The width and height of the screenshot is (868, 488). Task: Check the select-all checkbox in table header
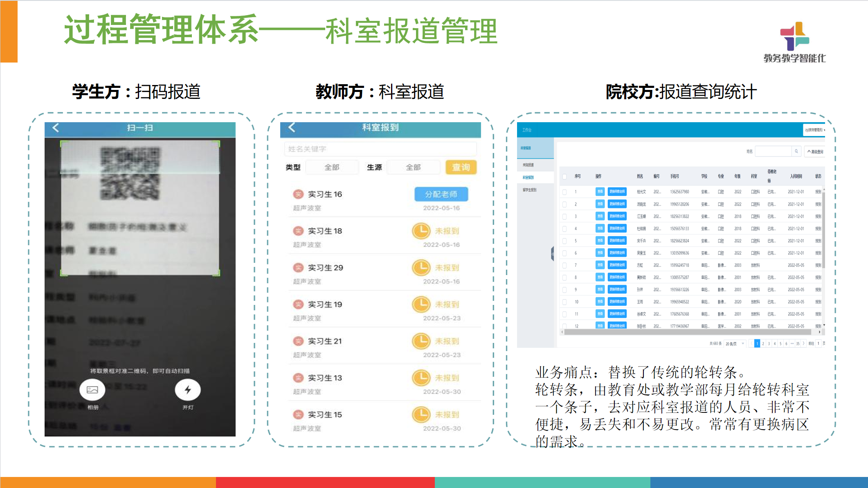pyautogui.click(x=564, y=177)
